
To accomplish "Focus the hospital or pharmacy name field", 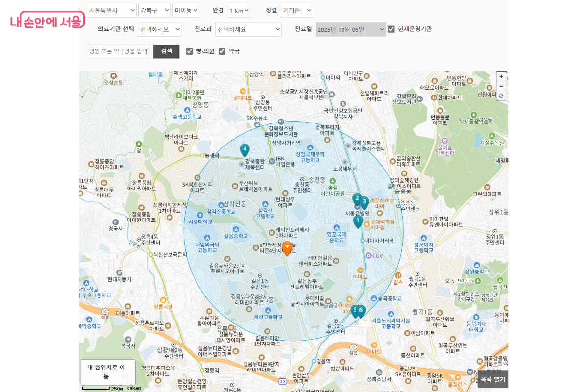I will (118, 51).
